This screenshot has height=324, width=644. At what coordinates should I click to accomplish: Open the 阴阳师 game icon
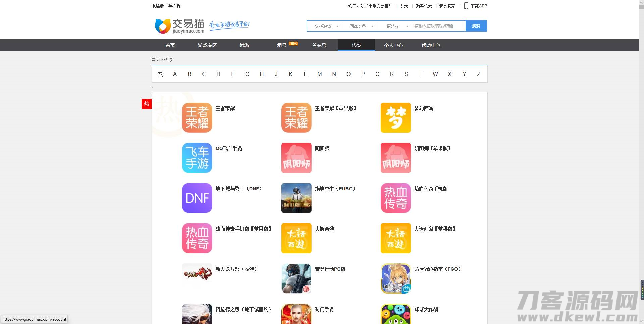(297, 158)
